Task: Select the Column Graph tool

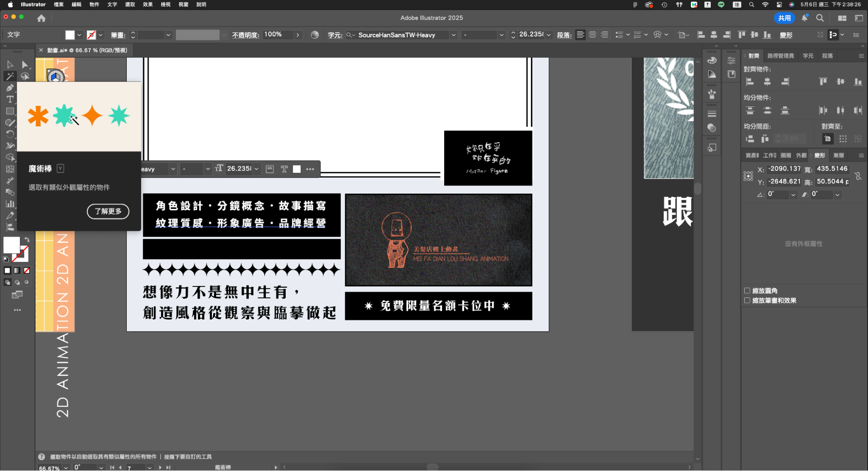Action: pos(10,204)
